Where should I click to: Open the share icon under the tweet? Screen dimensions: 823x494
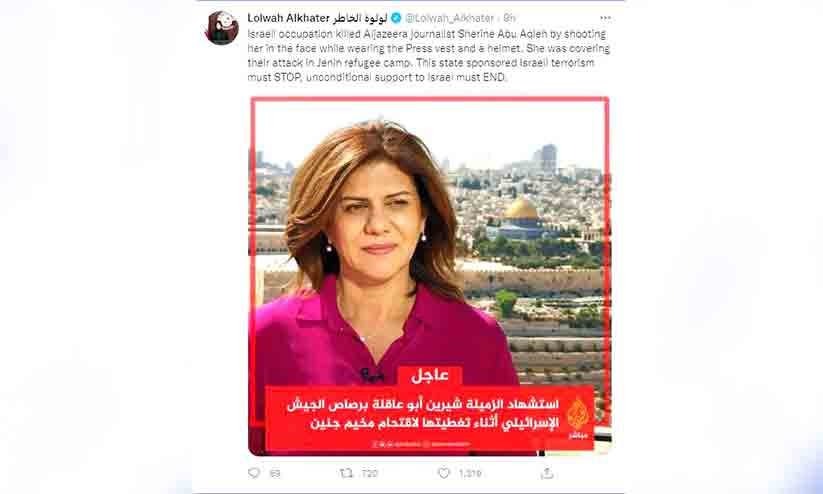[547, 473]
